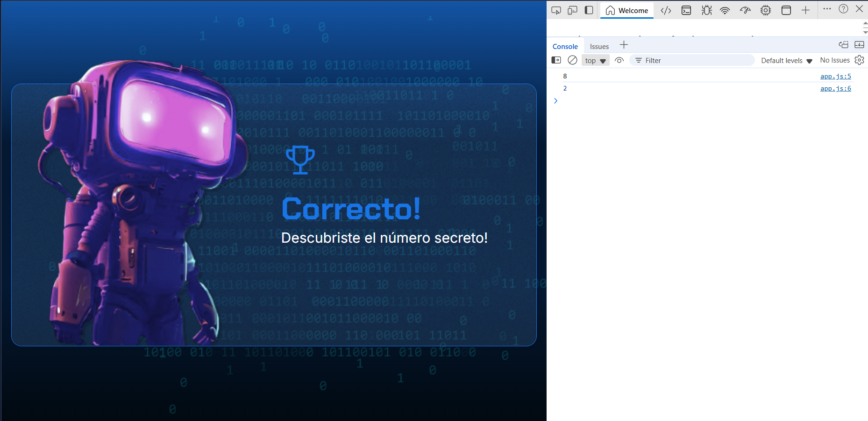Click the Correcto! heading
868x421 pixels.
pos(351,208)
